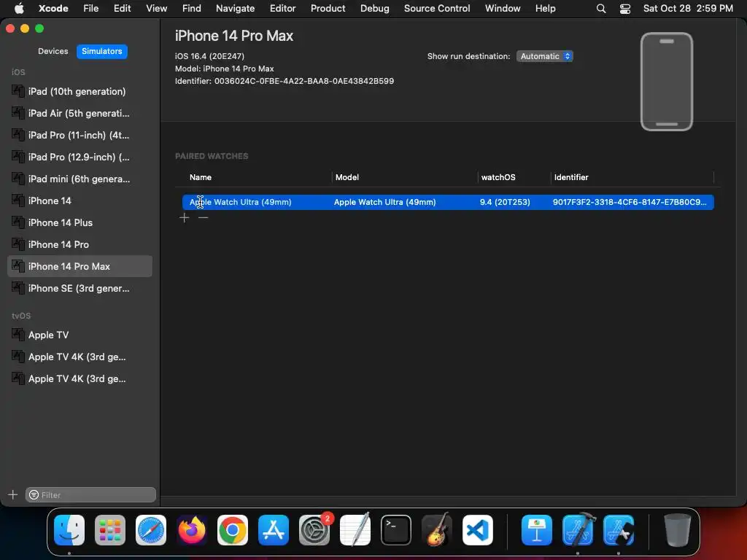Open Google Chrome from the Dock

(233, 530)
